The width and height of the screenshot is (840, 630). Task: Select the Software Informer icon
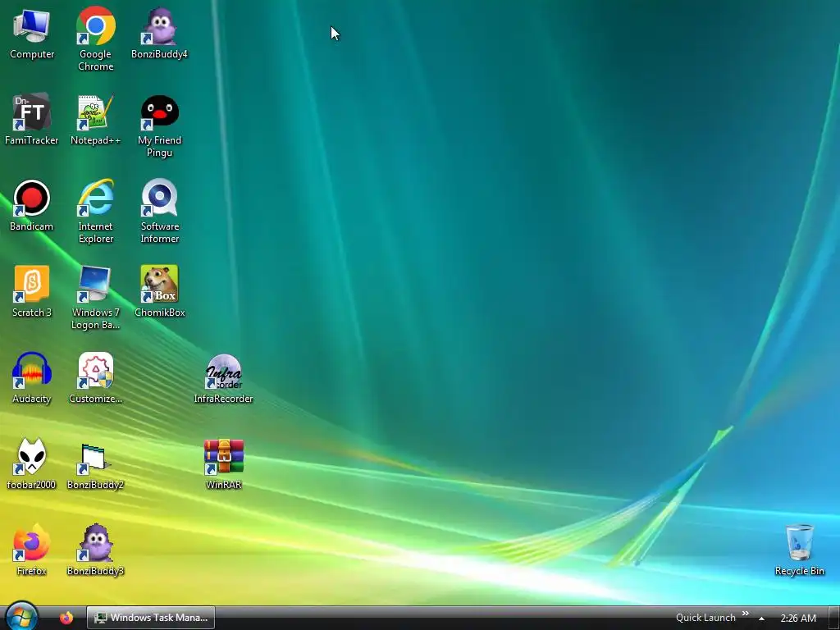pos(159,212)
